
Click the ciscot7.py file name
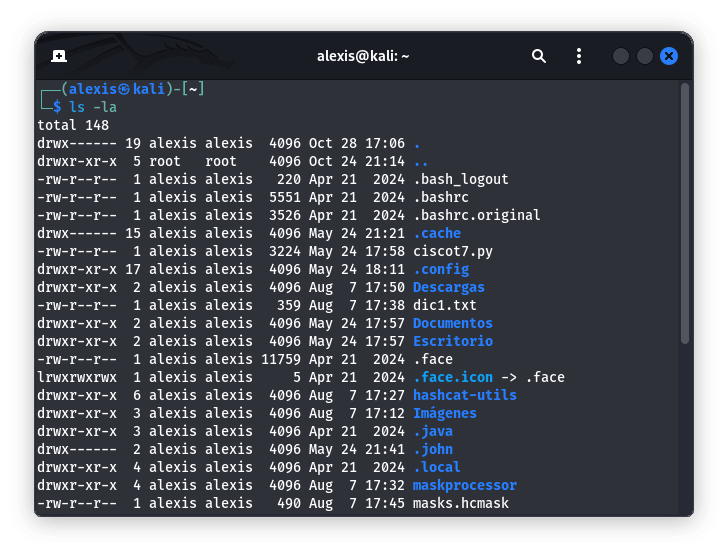[x=453, y=251]
